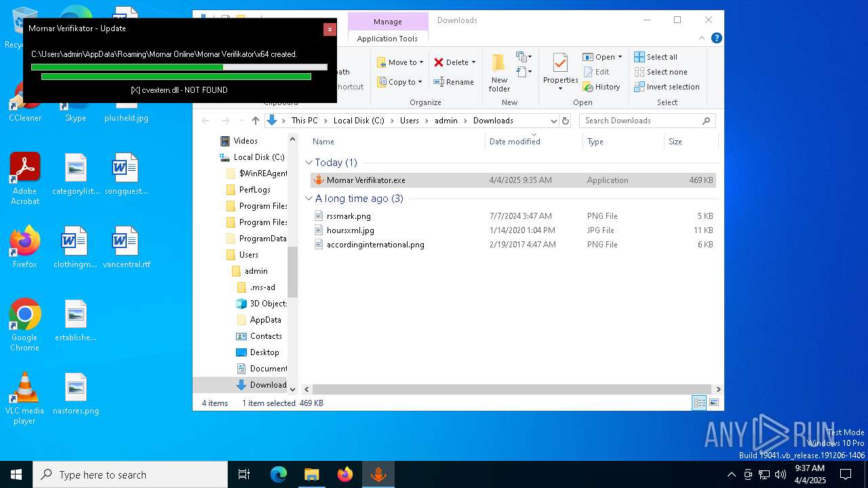Click the Windows Start button

(x=16, y=474)
